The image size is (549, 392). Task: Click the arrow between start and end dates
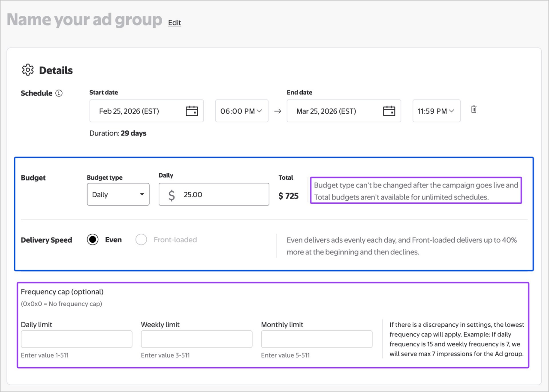(x=278, y=111)
